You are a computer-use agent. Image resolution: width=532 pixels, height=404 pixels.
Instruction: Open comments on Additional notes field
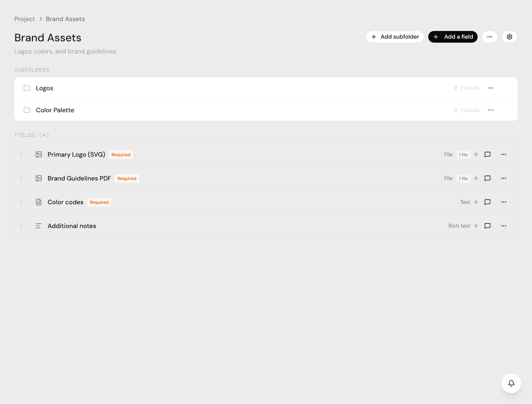click(487, 226)
